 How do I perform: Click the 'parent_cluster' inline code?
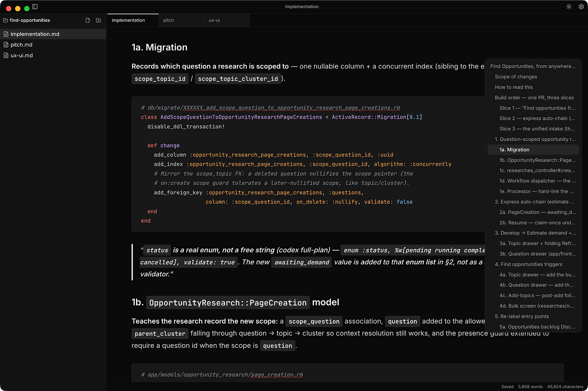click(x=160, y=334)
